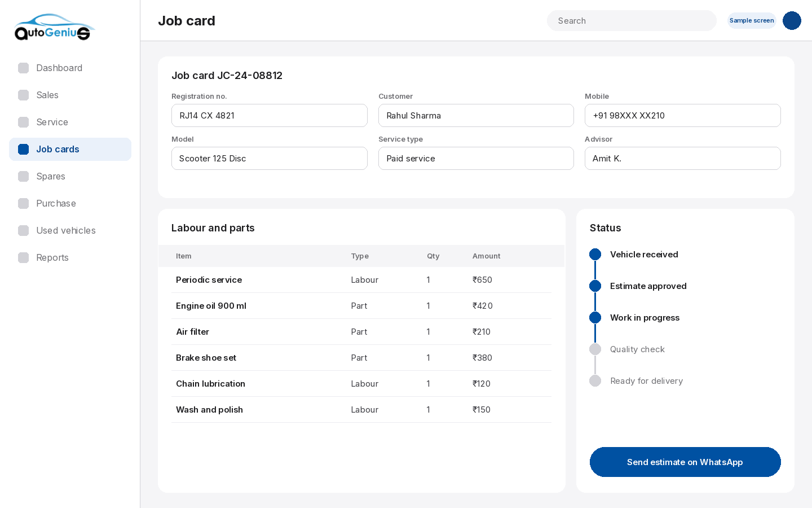Image resolution: width=812 pixels, height=508 pixels.
Task: Click the Job card JC-24-08812 heading
Action: tap(227, 75)
